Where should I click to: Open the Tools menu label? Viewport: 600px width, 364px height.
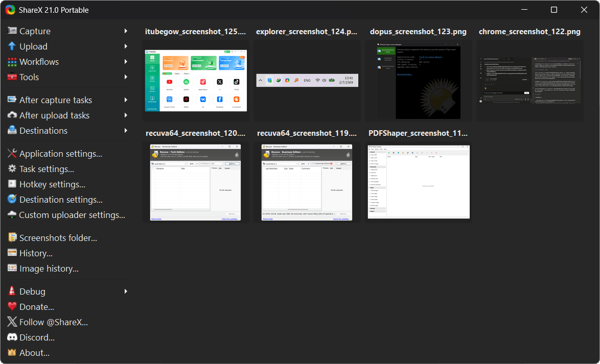pyautogui.click(x=29, y=77)
